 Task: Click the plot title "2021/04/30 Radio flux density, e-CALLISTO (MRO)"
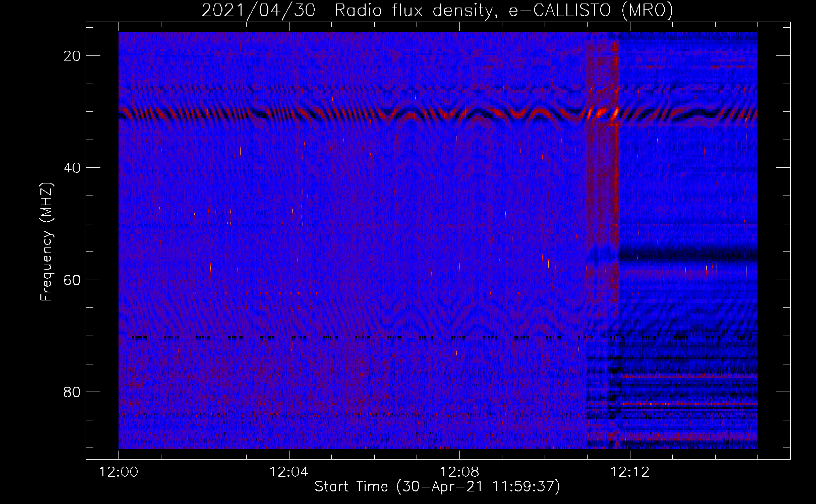pyautogui.click(x=437, y=11)
